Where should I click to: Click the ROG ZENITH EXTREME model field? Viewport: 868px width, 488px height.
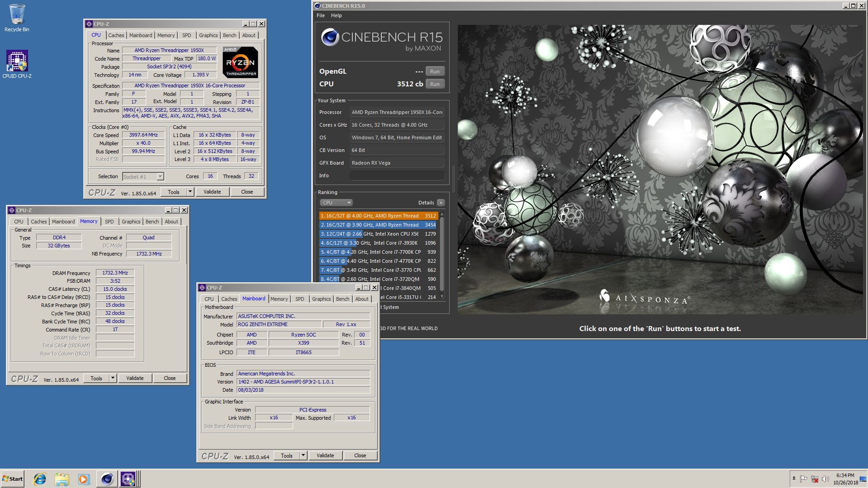(279, 324)
